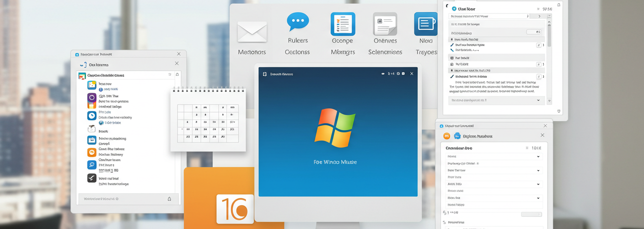This screenshot has height=229, width=644.
Task: Open the gray document app icon
Action: [385, 24]
